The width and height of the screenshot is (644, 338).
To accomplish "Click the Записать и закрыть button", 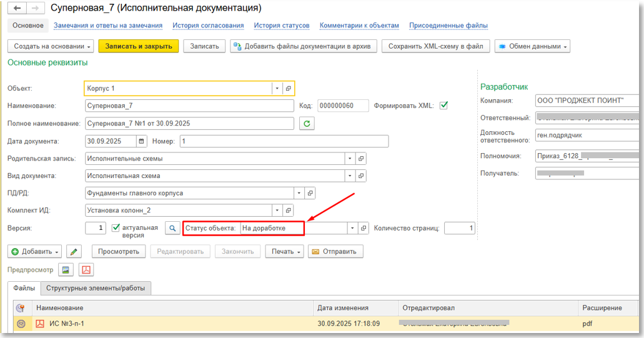I will [138, 46].
